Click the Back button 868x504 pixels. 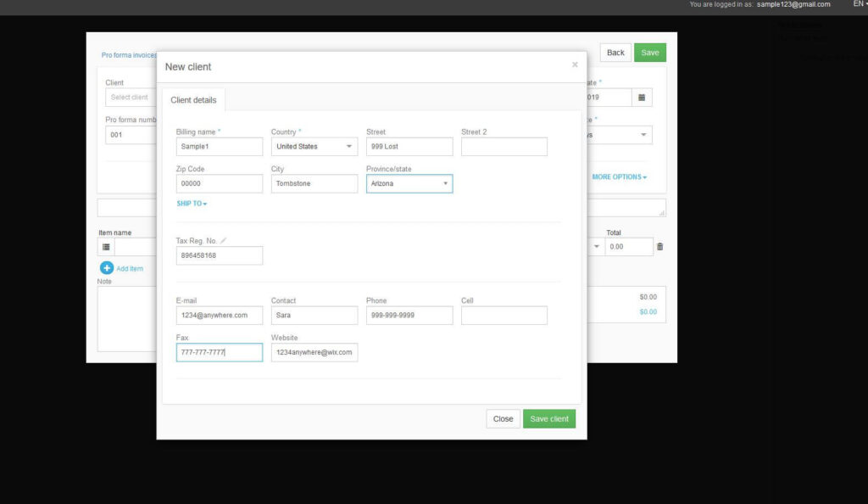point(615,53)
